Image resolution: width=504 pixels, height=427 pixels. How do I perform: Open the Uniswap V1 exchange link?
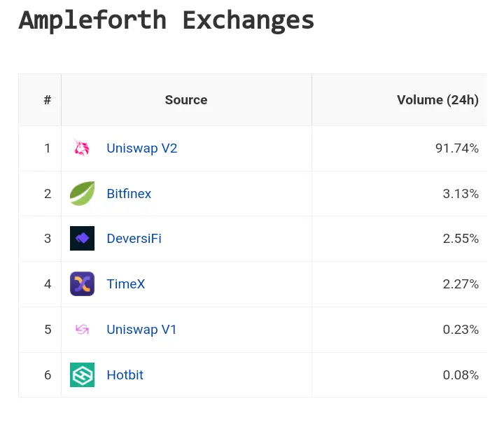141,329
